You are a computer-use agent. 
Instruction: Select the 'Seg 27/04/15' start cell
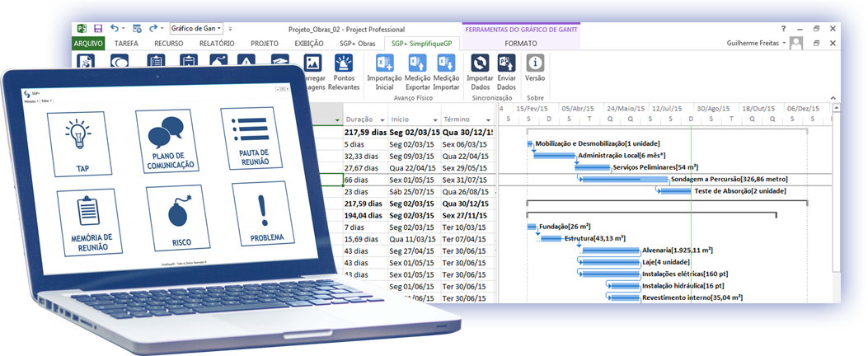pyautogui.click(x=414, y=251)
